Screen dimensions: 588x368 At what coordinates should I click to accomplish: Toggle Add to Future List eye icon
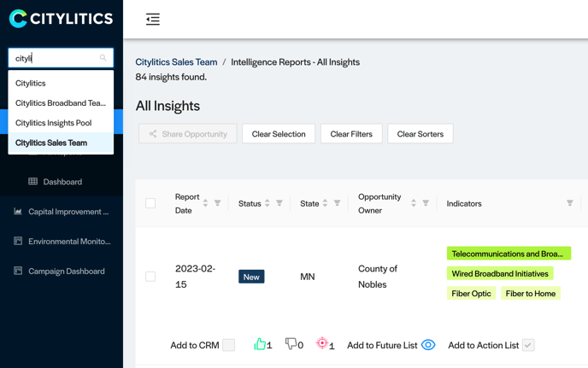[428, 345]
